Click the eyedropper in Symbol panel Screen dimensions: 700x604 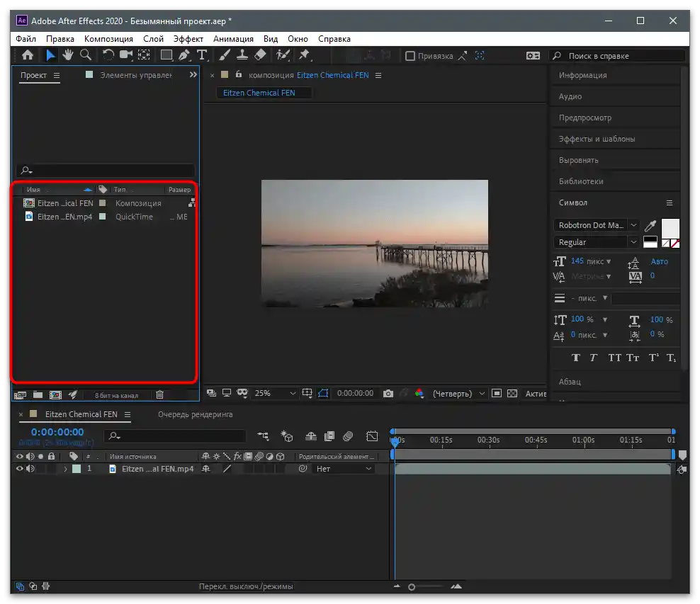point(650,225)
